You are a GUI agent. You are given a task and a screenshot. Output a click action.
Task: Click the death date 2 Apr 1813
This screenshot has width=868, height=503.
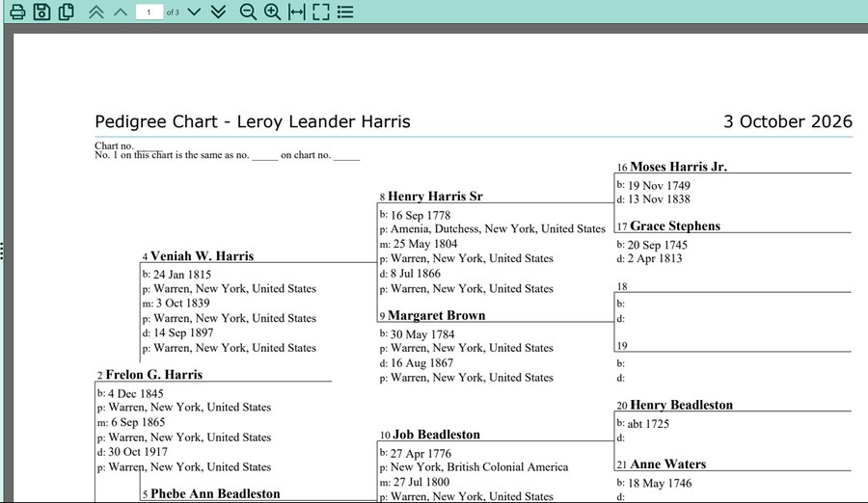point(655,258)
